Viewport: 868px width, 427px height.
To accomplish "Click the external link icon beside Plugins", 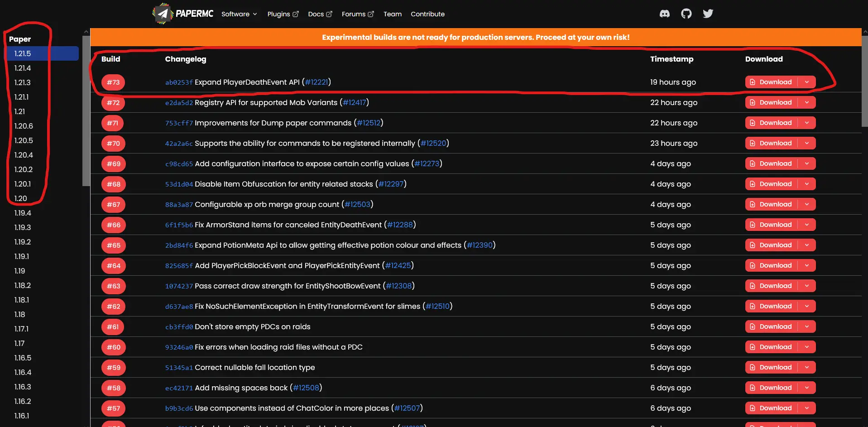I will pos(296,14).
